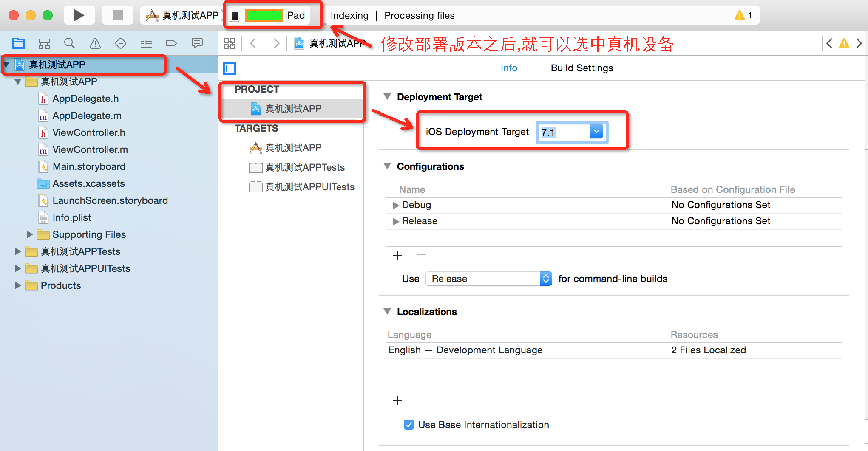Viewport: 868px width, 451px height.
Task: Open LaunchScreen.storyboard file
Action: [x=110, y=200]
